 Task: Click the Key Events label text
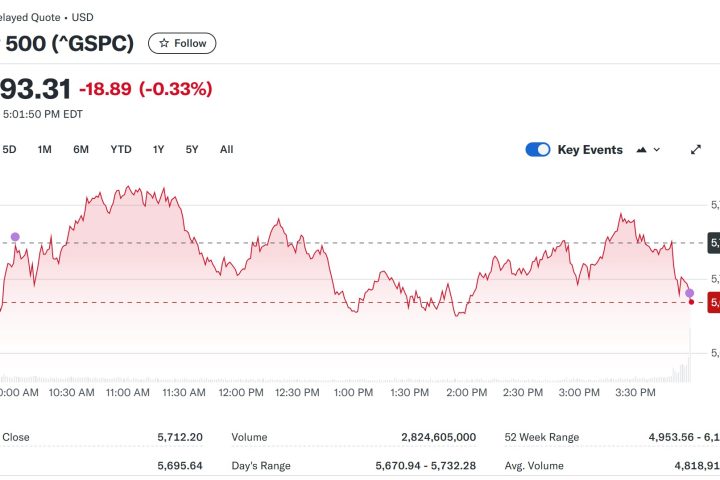point(590,150)
